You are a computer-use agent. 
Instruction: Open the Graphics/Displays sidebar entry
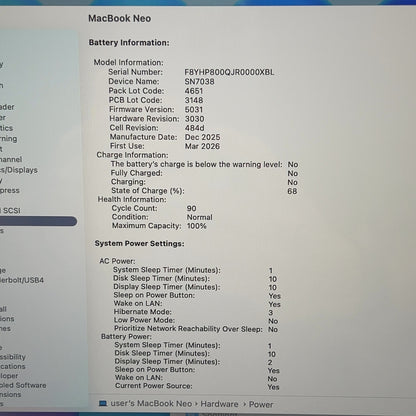(19, 170)
